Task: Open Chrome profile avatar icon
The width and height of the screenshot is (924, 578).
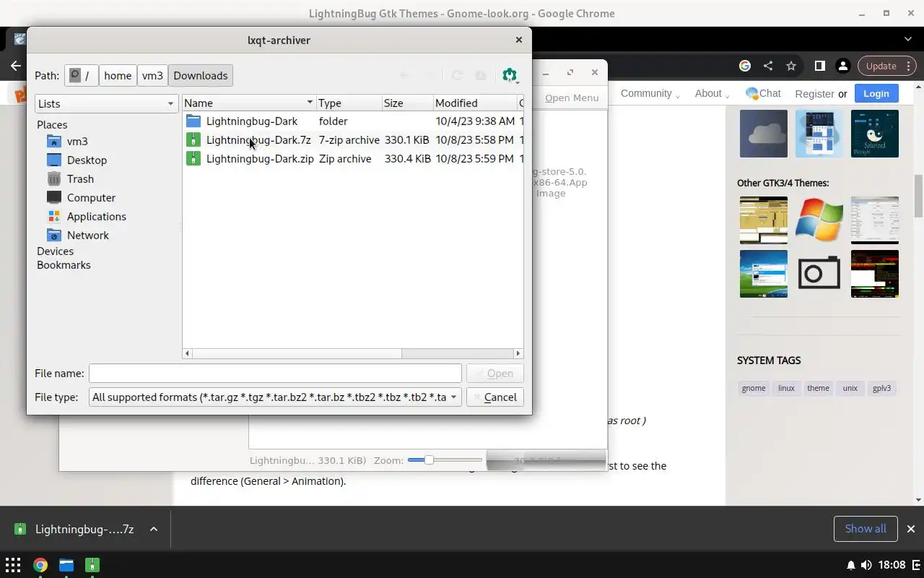Action: [842, 66]
